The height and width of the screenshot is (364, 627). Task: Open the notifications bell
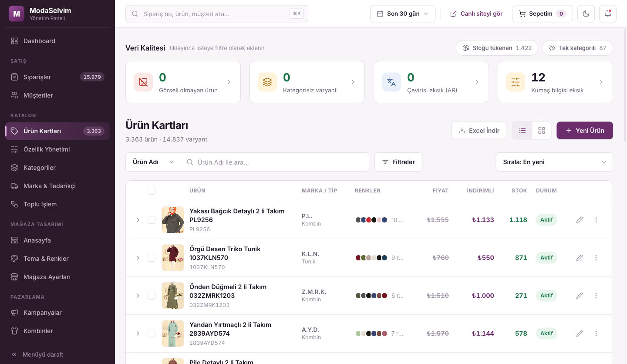pyautogui.click(x=608, y=14)
